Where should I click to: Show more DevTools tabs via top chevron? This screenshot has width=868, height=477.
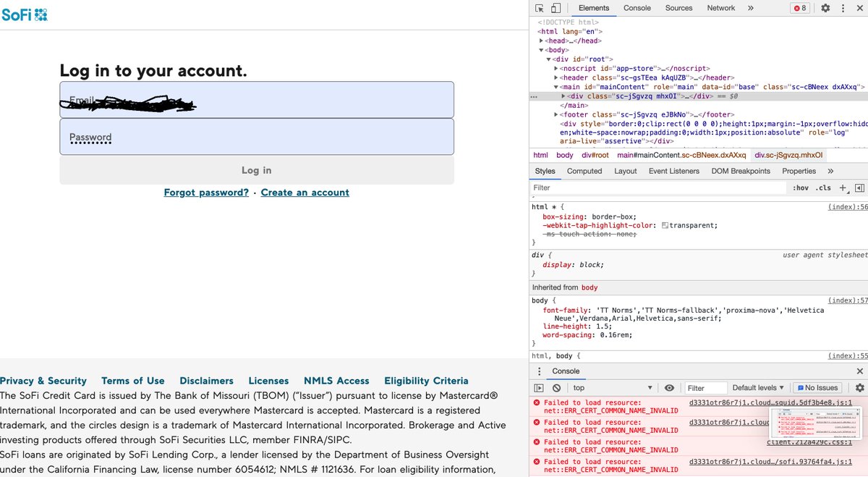pyautogui.click(x=750, y=8)
